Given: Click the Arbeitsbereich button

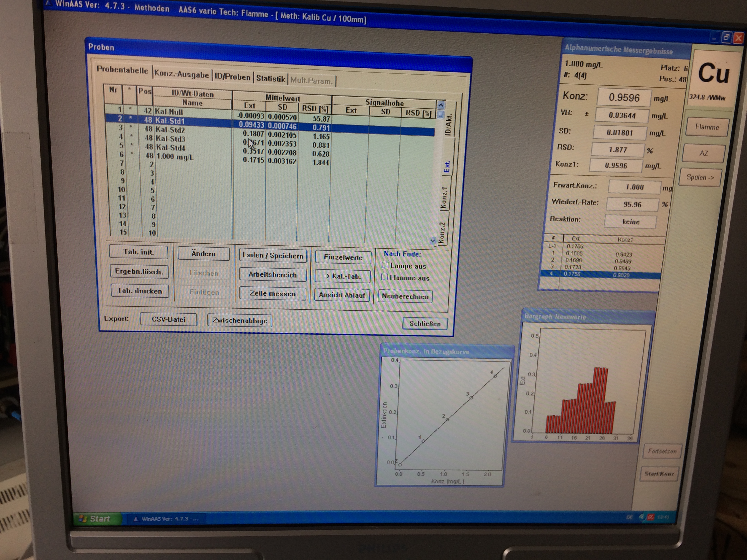Looking at the screenshot, I should coord(273,275).
